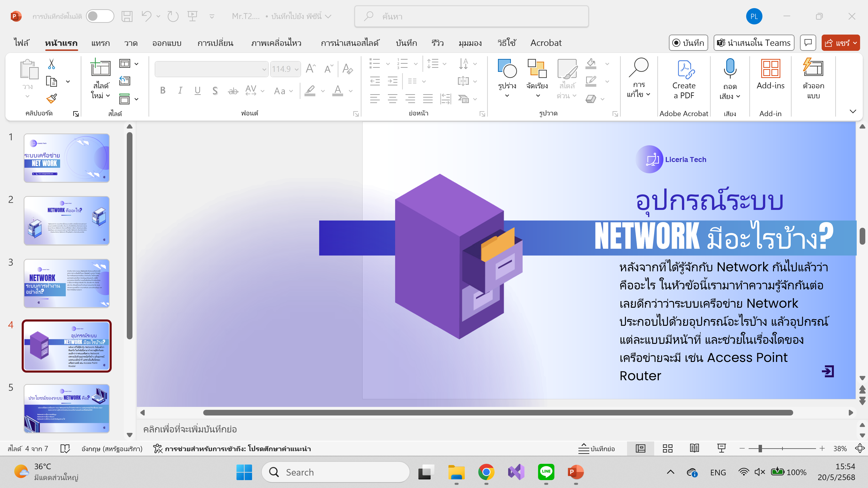Screen dimensions: 868x488
Task: Toggle text Shadow formatting
Action: click(x=215, y=90)
